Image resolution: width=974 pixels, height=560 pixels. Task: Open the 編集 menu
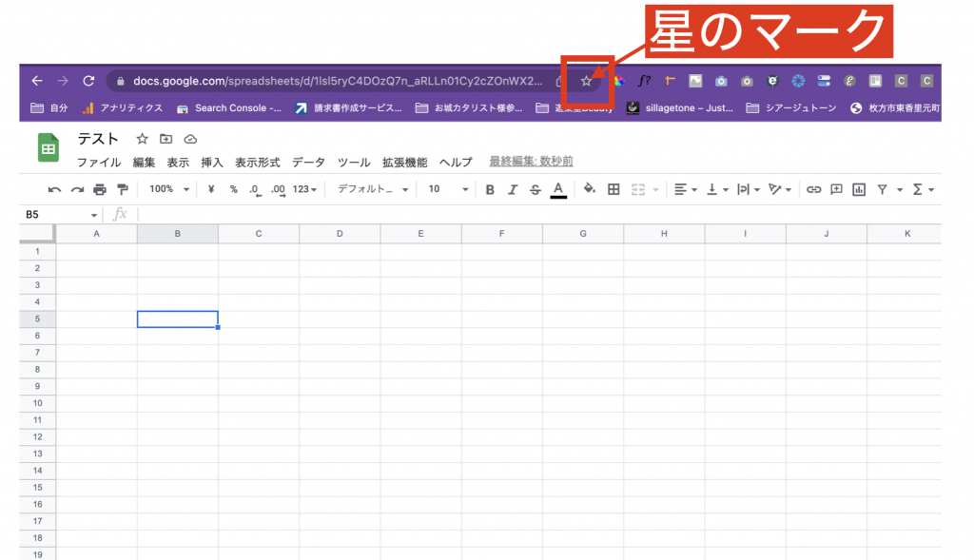pos(145,162)
